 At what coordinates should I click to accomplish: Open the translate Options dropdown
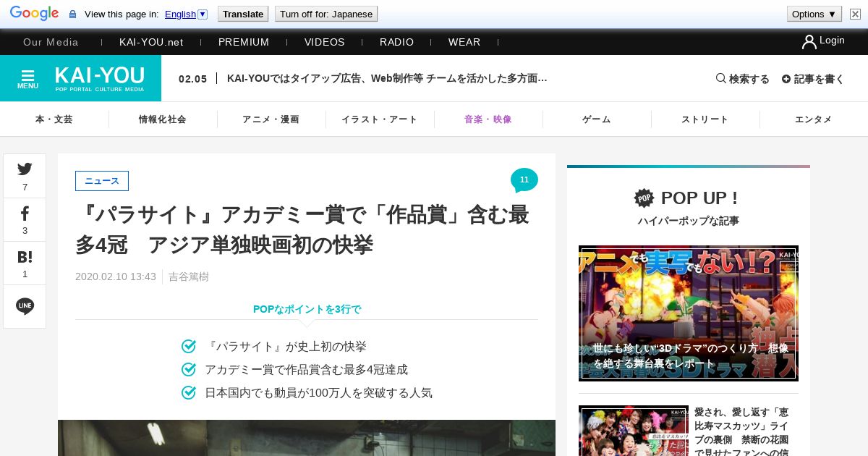point(814,14)
